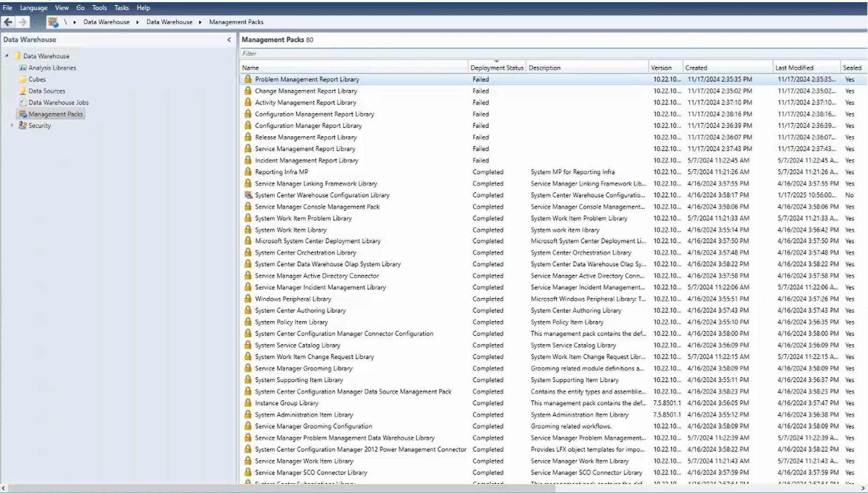Click the Data Sources icon
This screenshot has height=493, width=868.
click(x=23, y=91)
